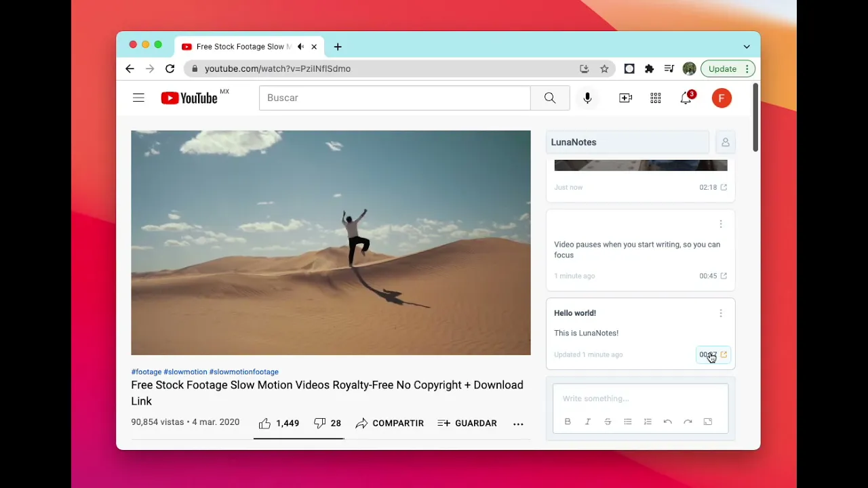Open the LunaNotes user account icon
Image resolution: width=868 pixels, height=488 pixels.
tap(726, 142)
